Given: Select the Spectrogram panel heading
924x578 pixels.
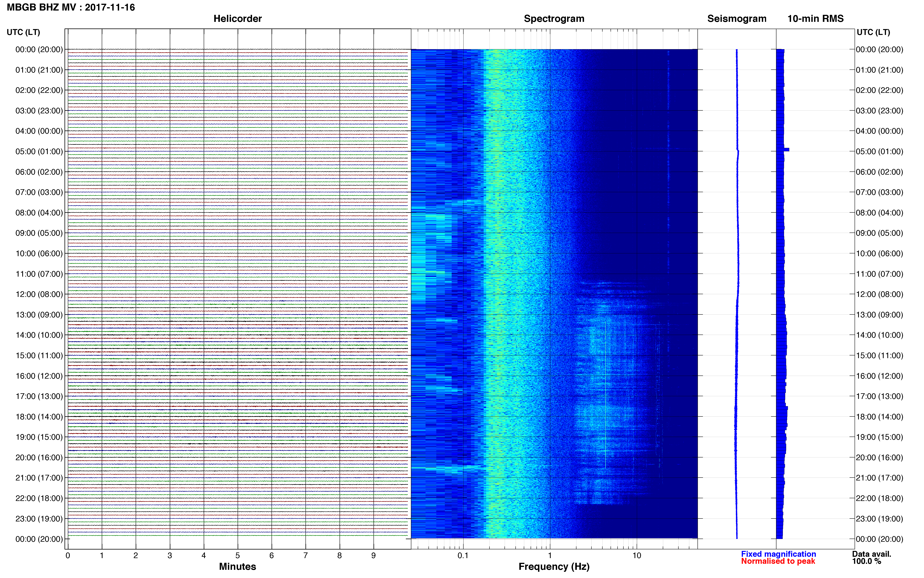Looking at the screenshot, I should coord(554,19).
